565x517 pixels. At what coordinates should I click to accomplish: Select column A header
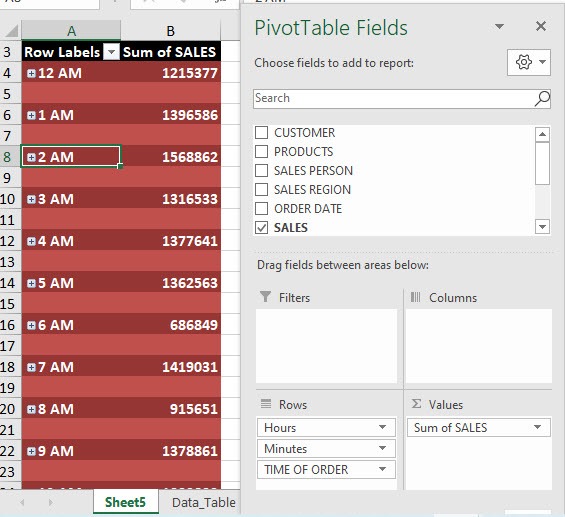(71, 31)
